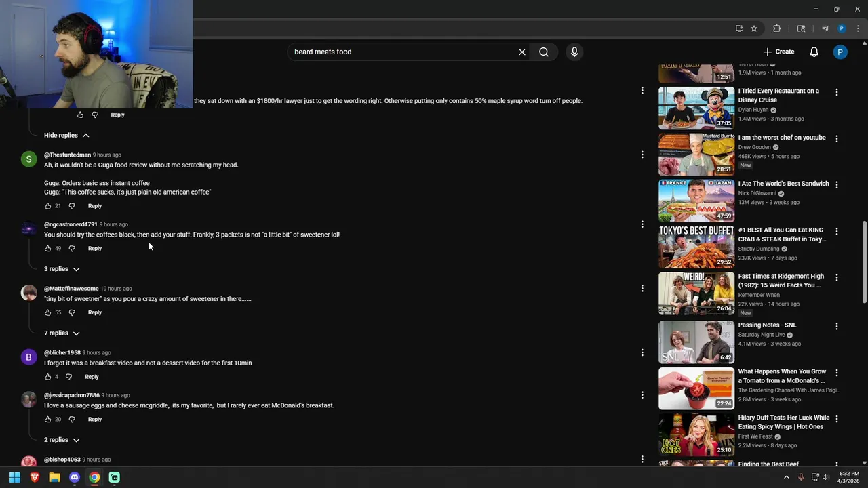Open 'Fast Times at Ridgemont High' video title
Viewport: 868px width, 488px height.
[781, 281]
